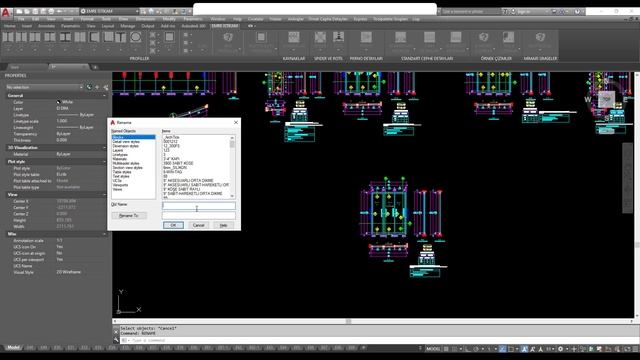Select the T-shaped profile icon in PROFILLER

pyautogui.click(x=120, y=38)
